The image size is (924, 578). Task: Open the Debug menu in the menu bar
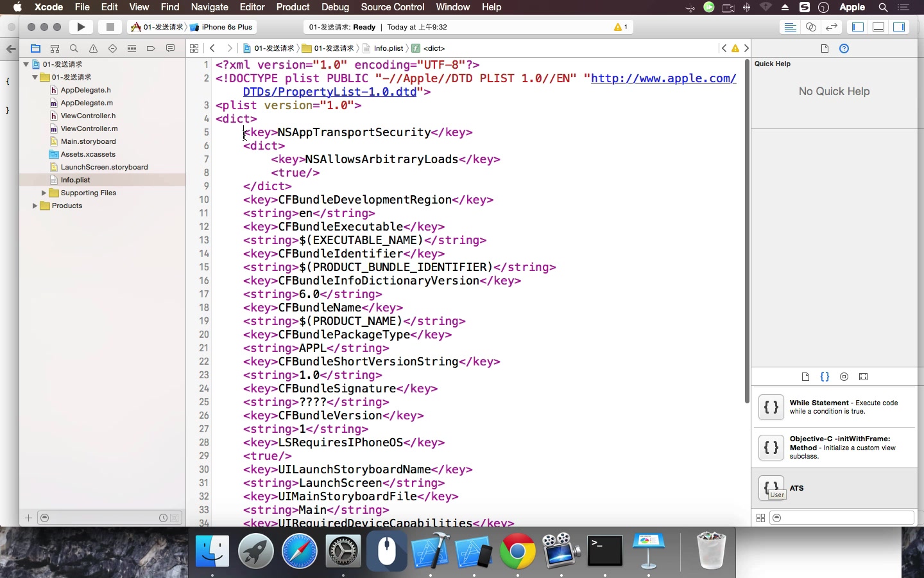pyautogui.click(x=335, y=7)
